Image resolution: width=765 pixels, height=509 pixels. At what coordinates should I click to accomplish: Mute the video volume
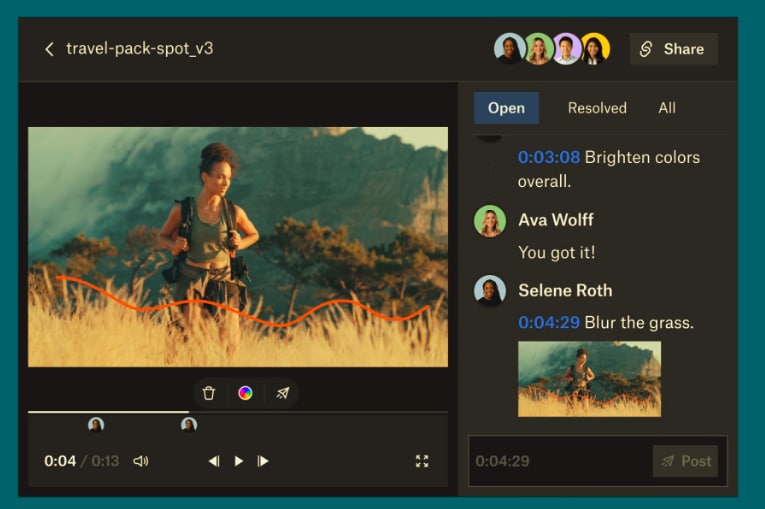(141, 461)
